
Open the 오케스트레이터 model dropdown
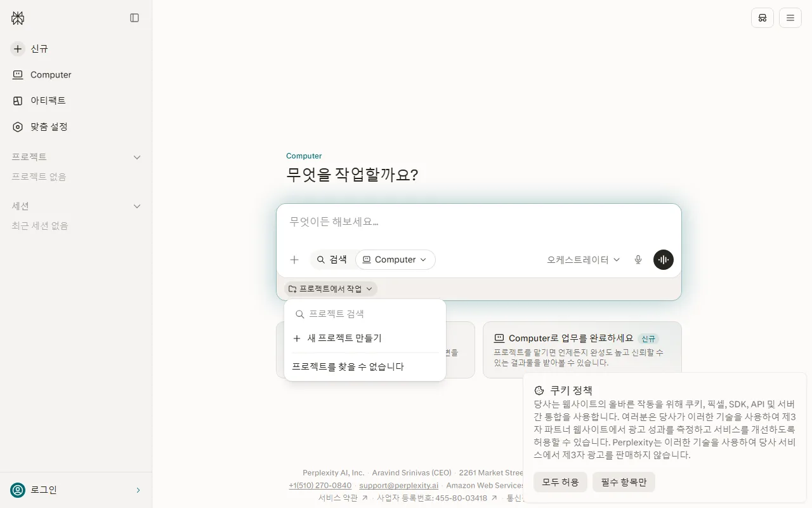pyautogui.click(x=584, y=260)
